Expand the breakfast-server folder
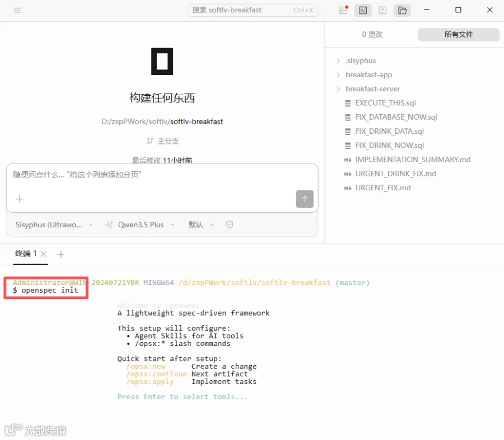 pos(372,89)
